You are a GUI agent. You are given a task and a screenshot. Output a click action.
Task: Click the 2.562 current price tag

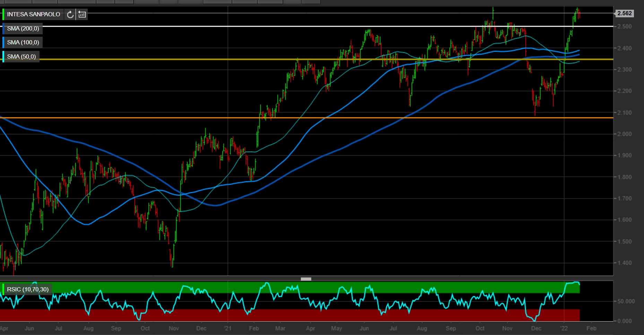pos(625,13)
